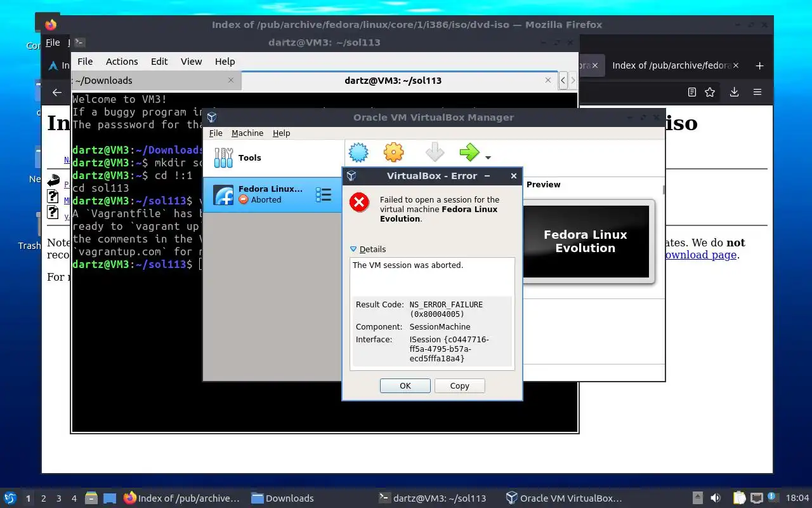Click the show desktop icon in taskbar
Screen dimensions: 812x508
pyautogui.click(x=110, y=498)
